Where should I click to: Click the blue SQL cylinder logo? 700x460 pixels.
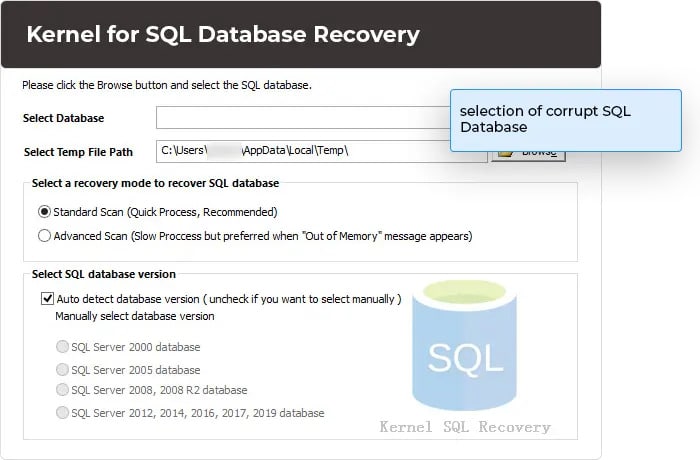click(x=464, y=345)
